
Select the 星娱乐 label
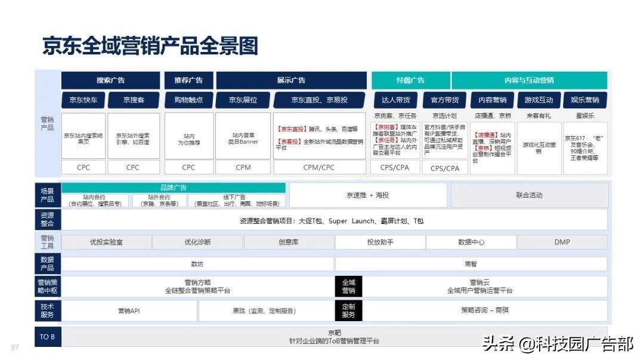pos(585,116)
